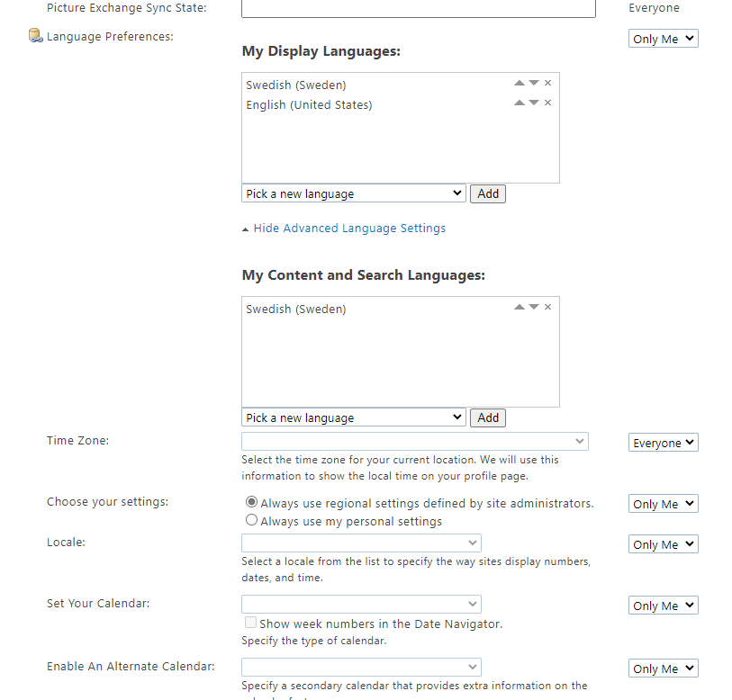The width and height of the screenshot is (732, 700).
Task: Move Swedish display language down
Action: point(534,83)
